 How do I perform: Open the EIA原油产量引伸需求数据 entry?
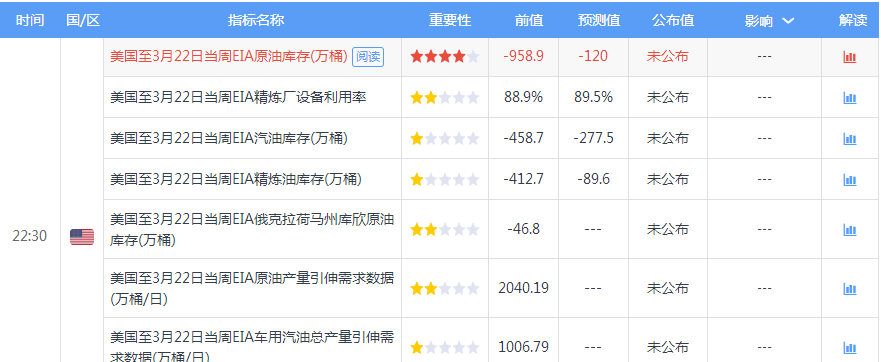tap(252, 288)
